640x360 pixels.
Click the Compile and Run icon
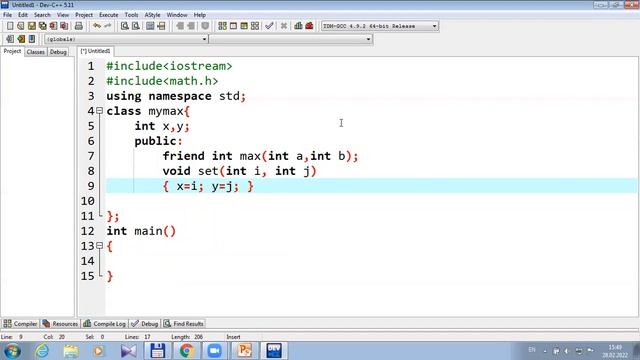(x=244, y=26)
